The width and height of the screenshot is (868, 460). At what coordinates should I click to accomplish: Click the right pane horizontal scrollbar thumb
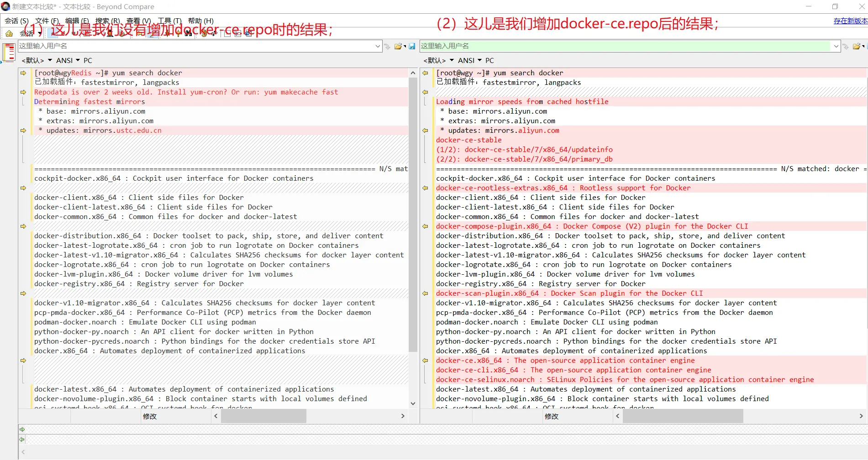pyautogui.click(x=683, y=416)
